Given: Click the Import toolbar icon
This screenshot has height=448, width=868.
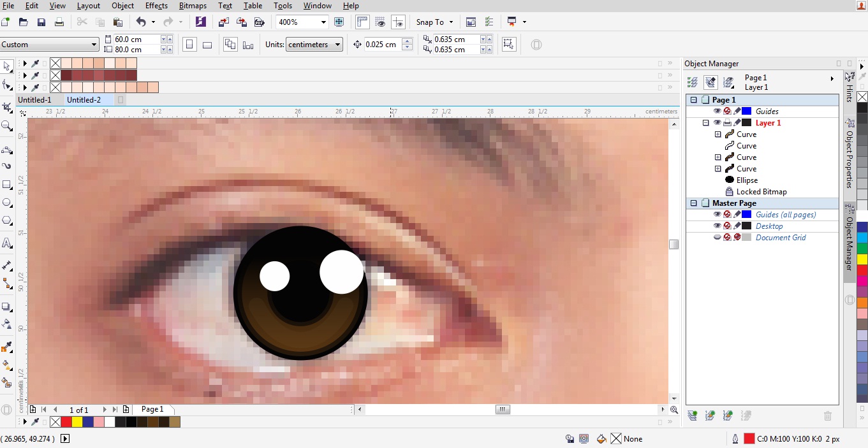Looking at the screenshot, I should coord(224,22).
